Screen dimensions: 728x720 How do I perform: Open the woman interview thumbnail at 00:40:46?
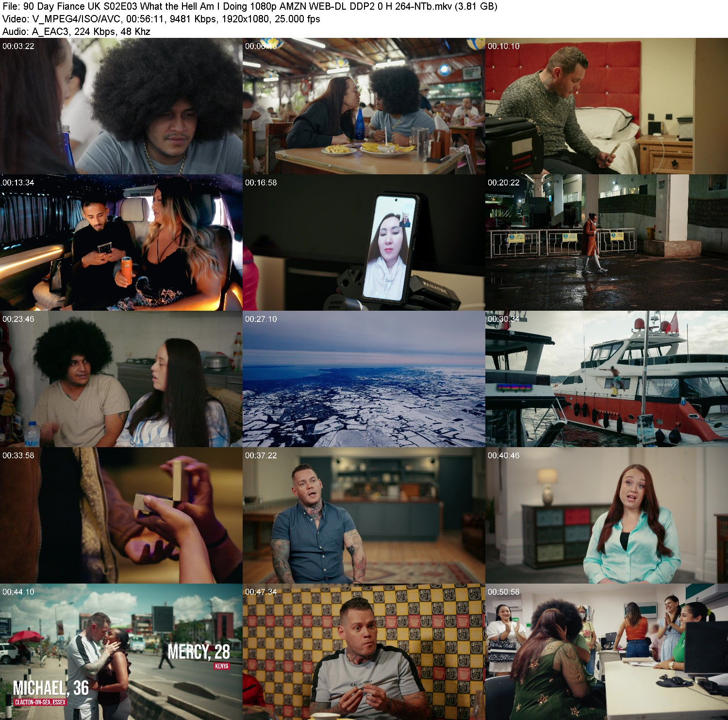[607, 515]
